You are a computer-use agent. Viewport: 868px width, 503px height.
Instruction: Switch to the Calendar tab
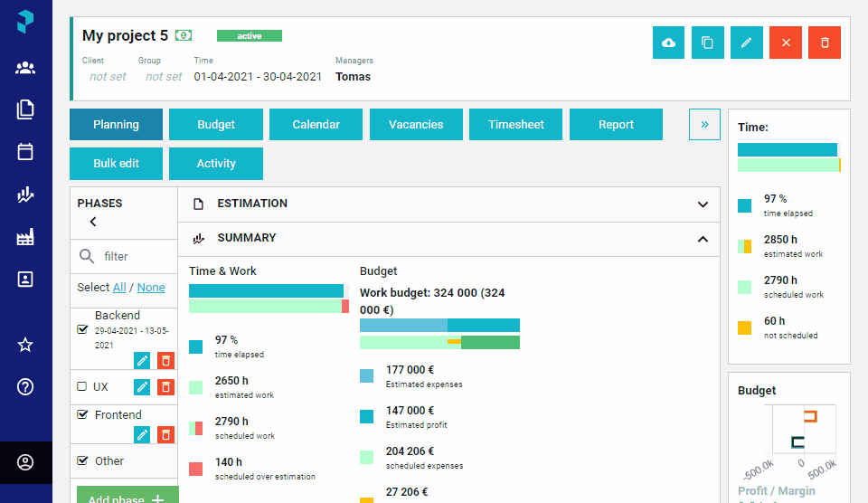(x=316, y=125)
